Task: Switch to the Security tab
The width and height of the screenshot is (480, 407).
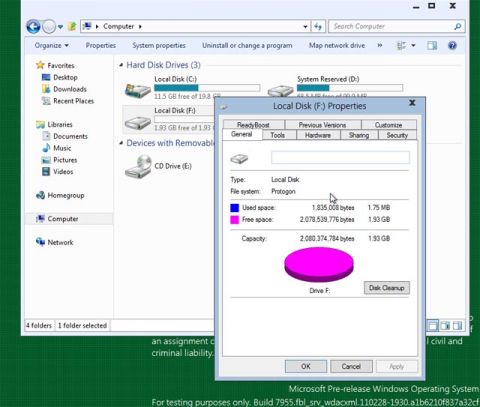Action: [x=397, y=135]
